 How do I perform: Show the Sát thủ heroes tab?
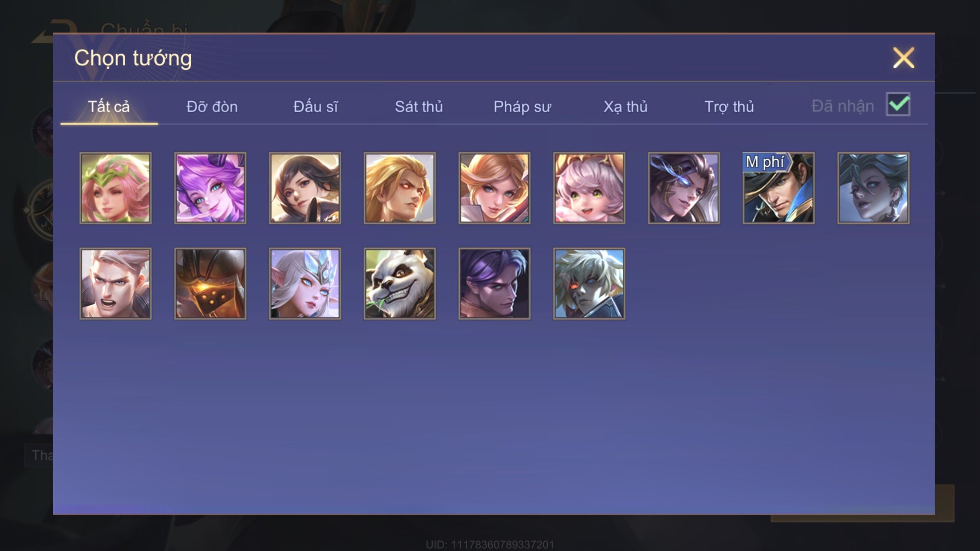coord(419,106)
